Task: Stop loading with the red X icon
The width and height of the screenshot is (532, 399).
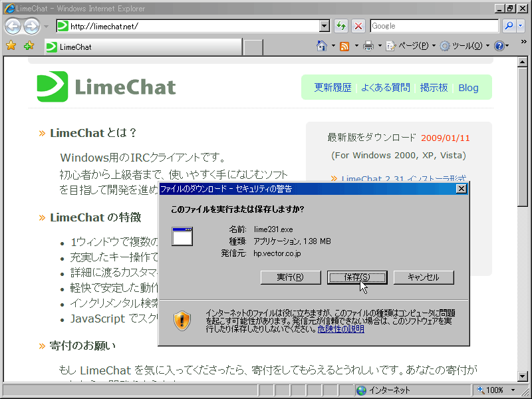Action: [x=358, y=26]
